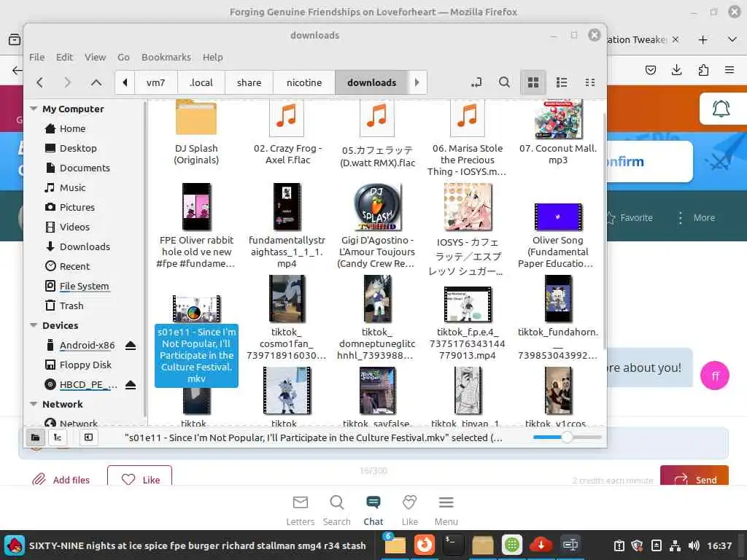
Task: Click Add files in the chat
Action: pos(61,480)
